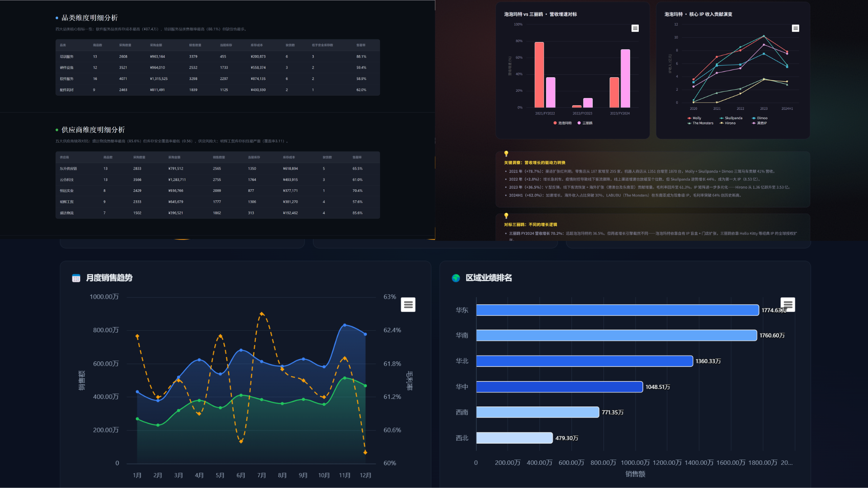Toggle the 泡泡玛特 series in the legend

562,123
